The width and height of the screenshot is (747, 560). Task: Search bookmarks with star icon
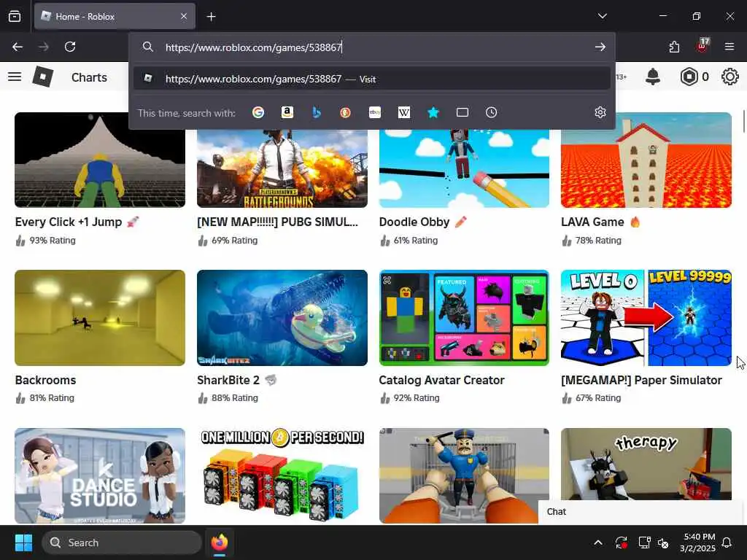pos(433,112)
